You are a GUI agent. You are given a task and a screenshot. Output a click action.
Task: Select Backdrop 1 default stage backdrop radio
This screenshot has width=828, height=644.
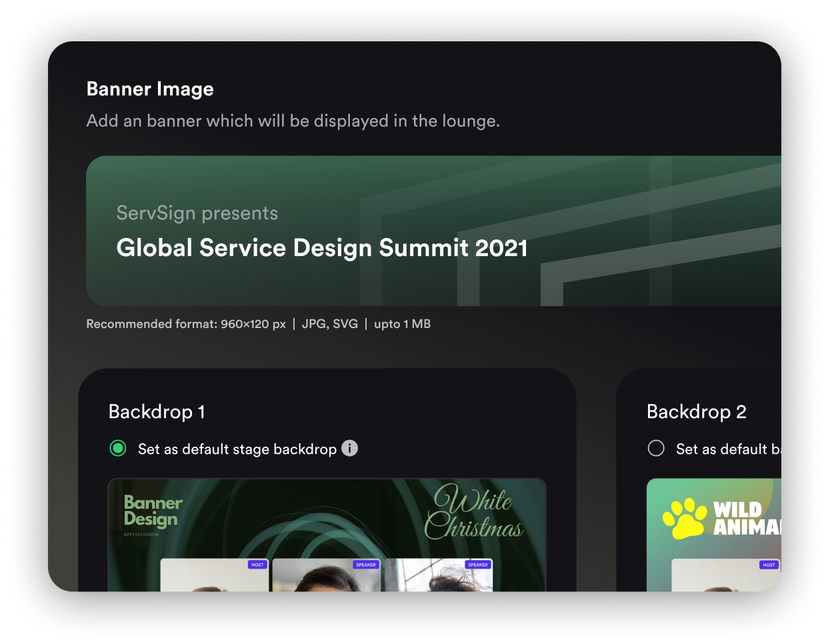tap(118, 449)
